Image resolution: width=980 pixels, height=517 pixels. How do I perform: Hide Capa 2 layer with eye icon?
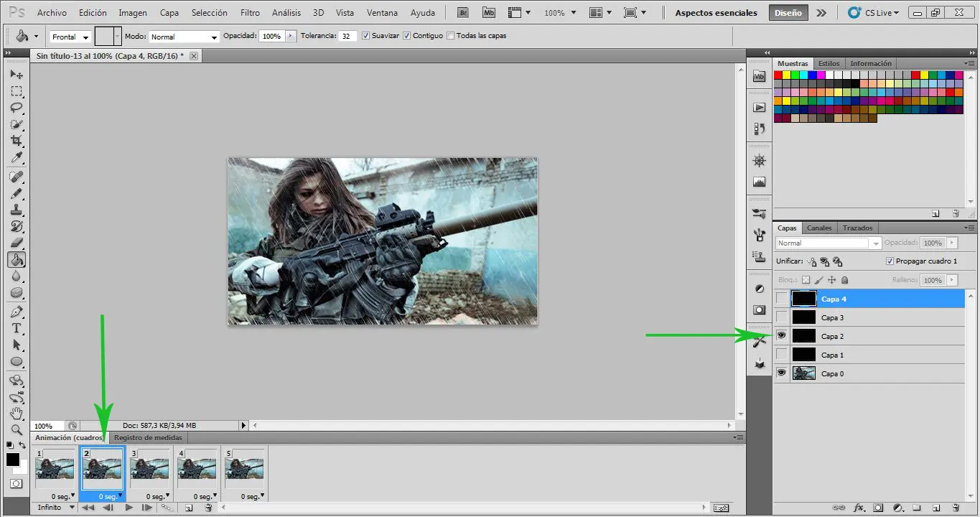(x=781, y=336)
